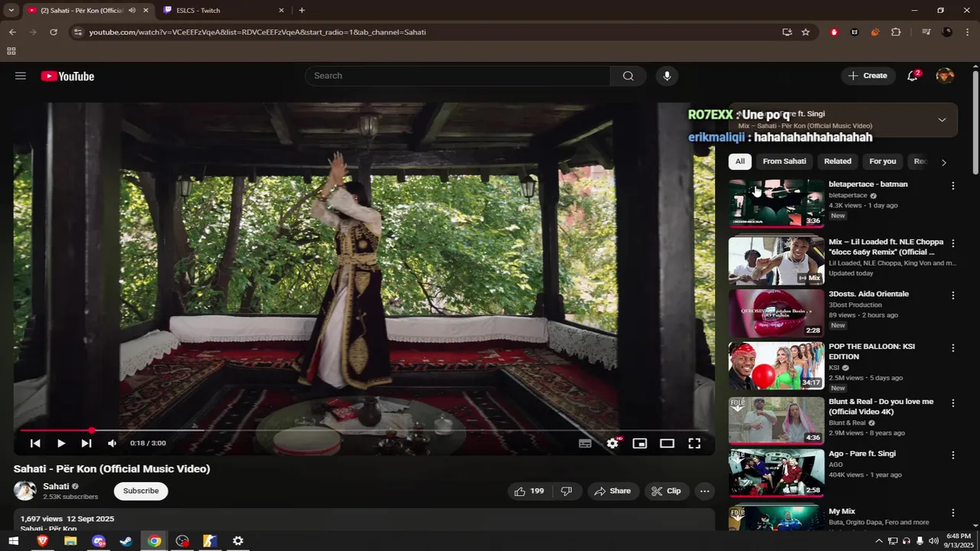Open a new browser tab
Viewport: 980px width, 551px height.
[x=302, y=11]
